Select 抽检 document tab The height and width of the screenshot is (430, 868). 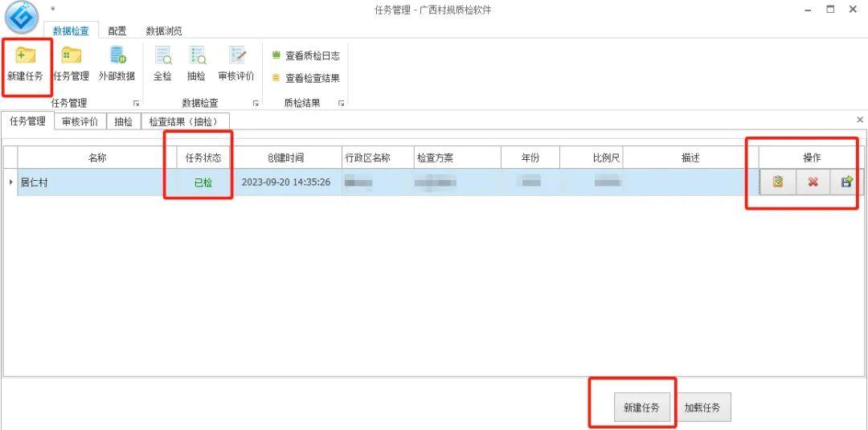124,122
